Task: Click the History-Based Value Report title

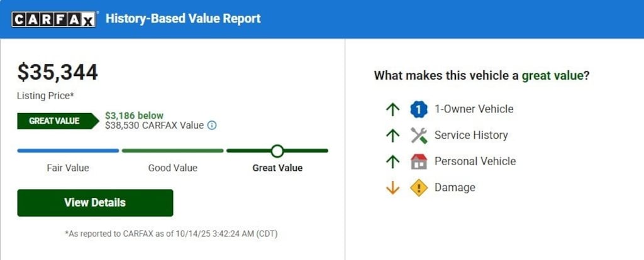Action: 183,19
